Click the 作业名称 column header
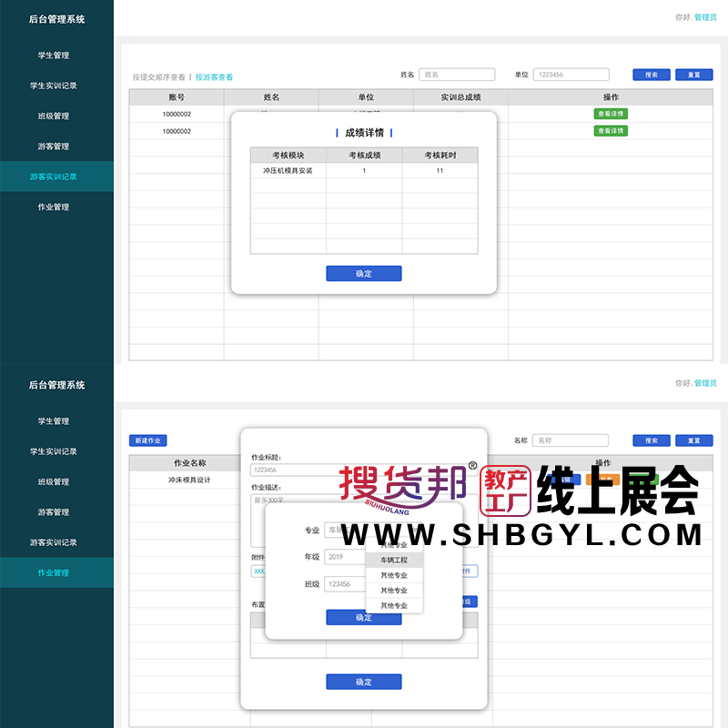 coord(189,463)
